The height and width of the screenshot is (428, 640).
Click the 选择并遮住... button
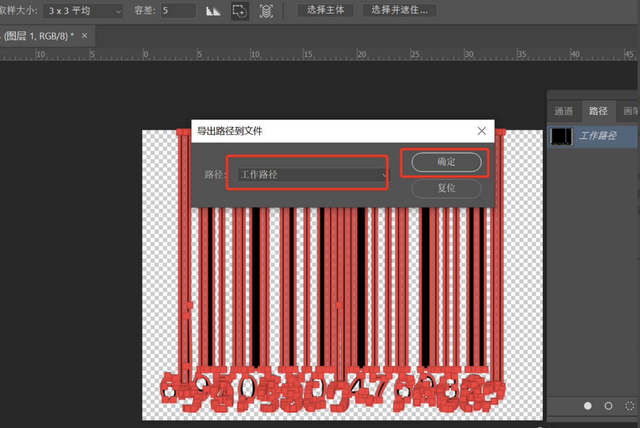click(400, 10)
